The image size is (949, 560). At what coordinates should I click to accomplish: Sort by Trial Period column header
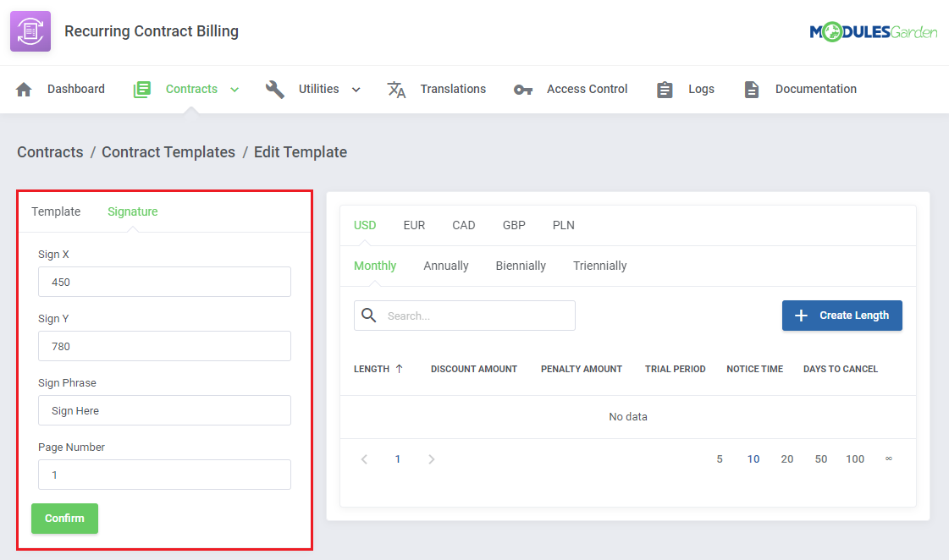coord(676,369)
